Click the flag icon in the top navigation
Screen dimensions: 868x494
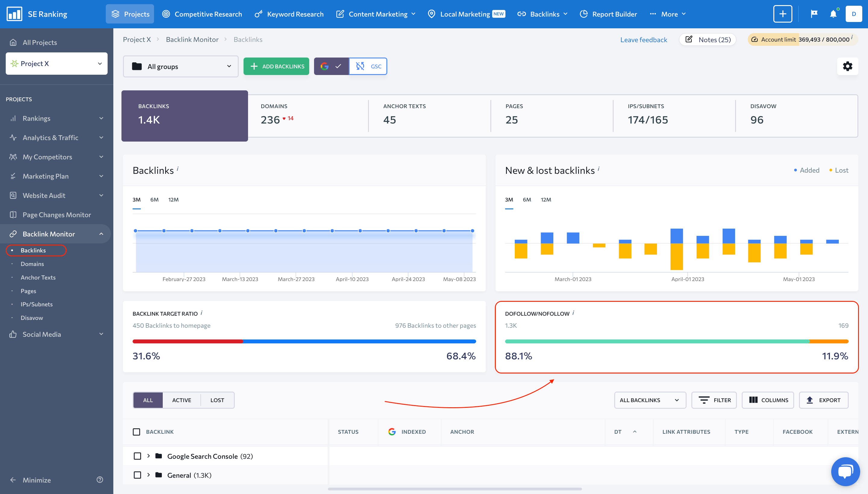(x=814, y=14)
